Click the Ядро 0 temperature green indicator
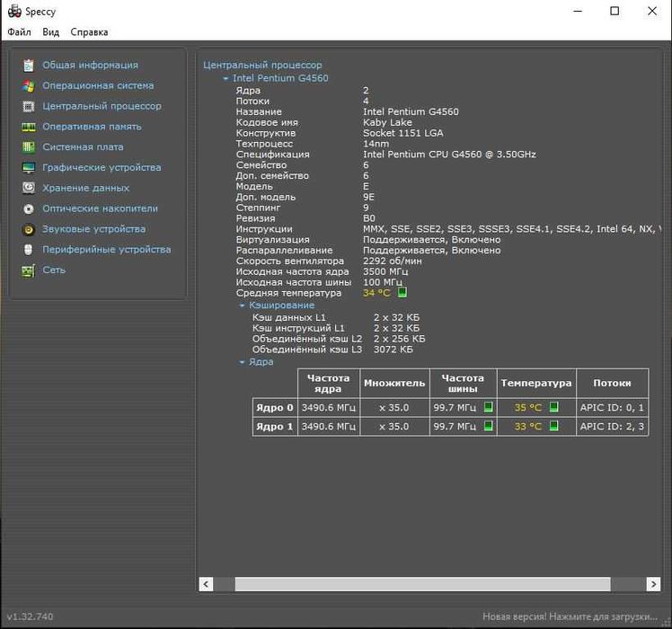The height and width of the screenshot is (629, 672). (553, 407)
